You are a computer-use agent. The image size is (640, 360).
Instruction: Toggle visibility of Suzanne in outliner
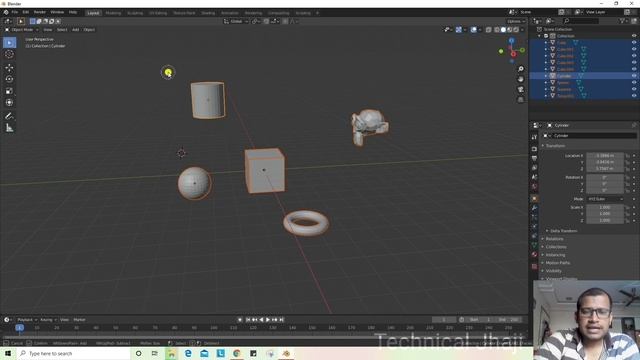pos(634,89)
